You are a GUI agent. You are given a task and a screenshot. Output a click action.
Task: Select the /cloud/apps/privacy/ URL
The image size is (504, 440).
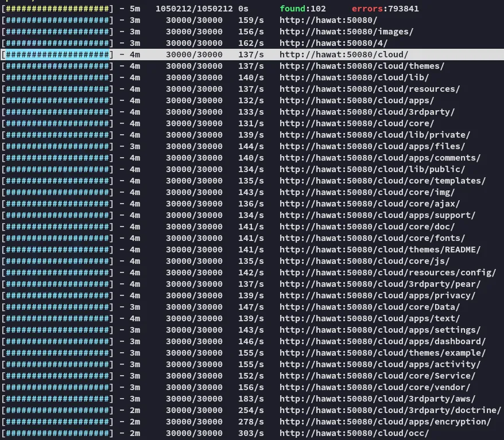[x=377, y=295]
